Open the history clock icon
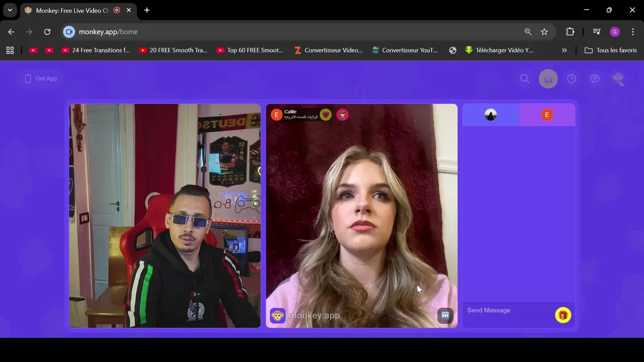The width and height of the screenshot is (644, 362). (x=572, y=79)
